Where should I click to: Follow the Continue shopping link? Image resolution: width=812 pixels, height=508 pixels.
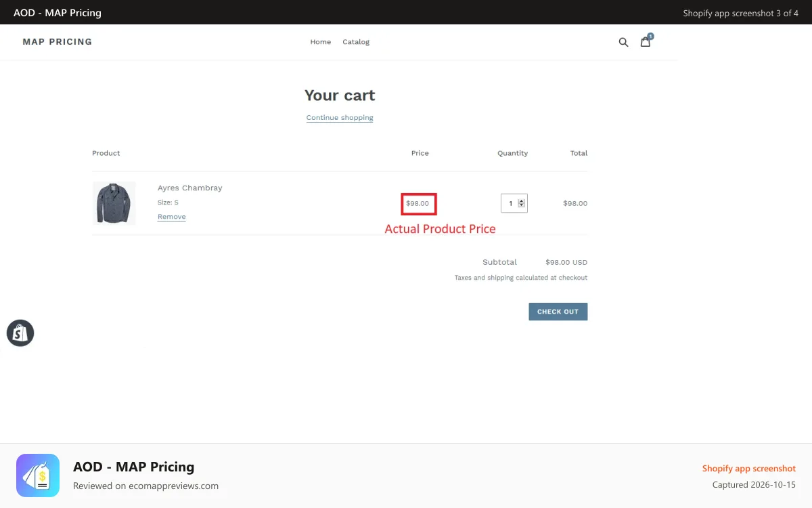click(340, 118)
